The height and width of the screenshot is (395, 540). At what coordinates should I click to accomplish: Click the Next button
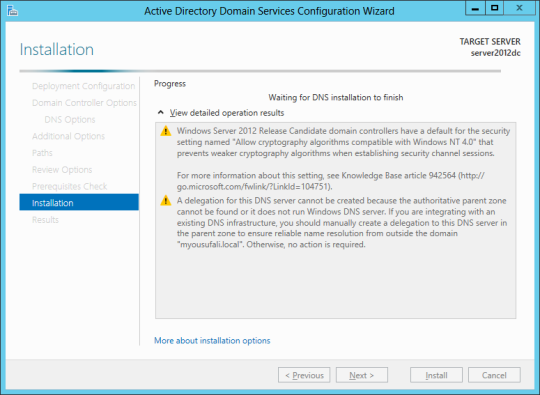click(x=362, y=375)
